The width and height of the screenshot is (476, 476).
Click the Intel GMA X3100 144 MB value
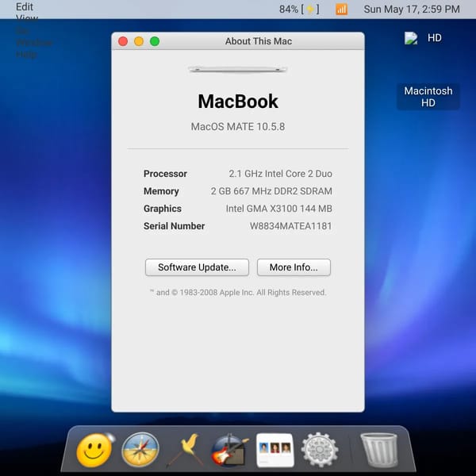tap(279, 209)
